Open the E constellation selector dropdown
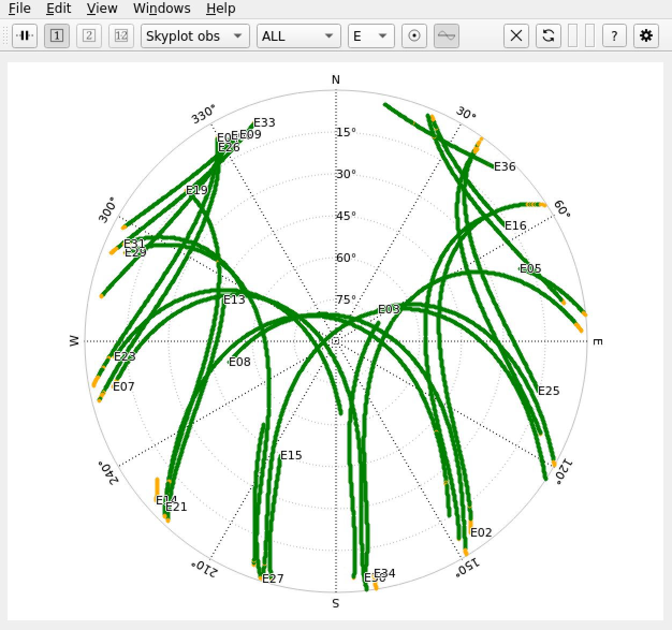 point(371,36)
